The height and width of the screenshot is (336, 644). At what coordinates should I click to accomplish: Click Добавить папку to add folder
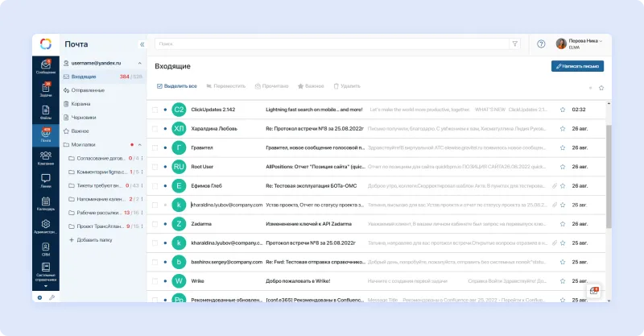click(x=94, y=240)
